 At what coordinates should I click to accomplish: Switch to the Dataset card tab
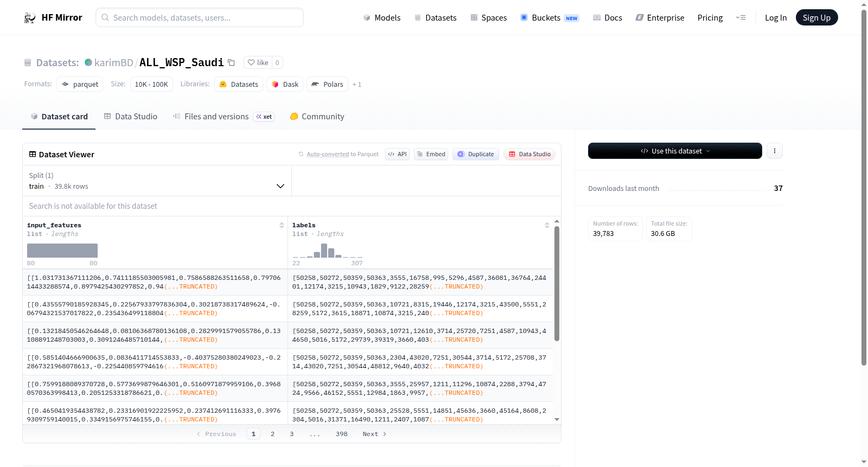[x=59, y=117]
